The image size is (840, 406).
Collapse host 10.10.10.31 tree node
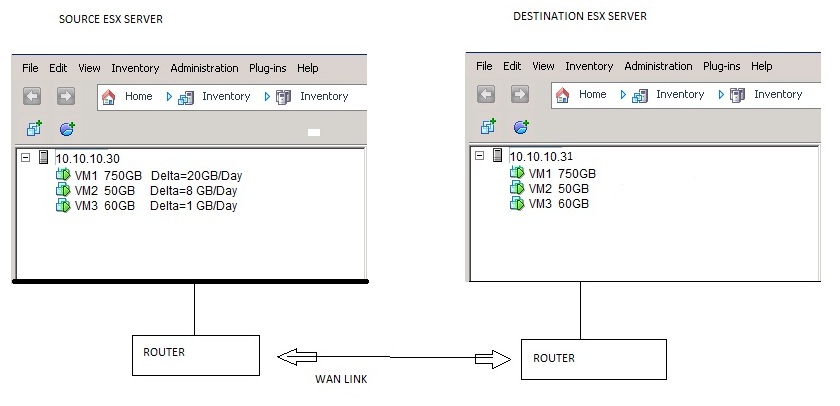pyautogui.click(x=479, y=155)
